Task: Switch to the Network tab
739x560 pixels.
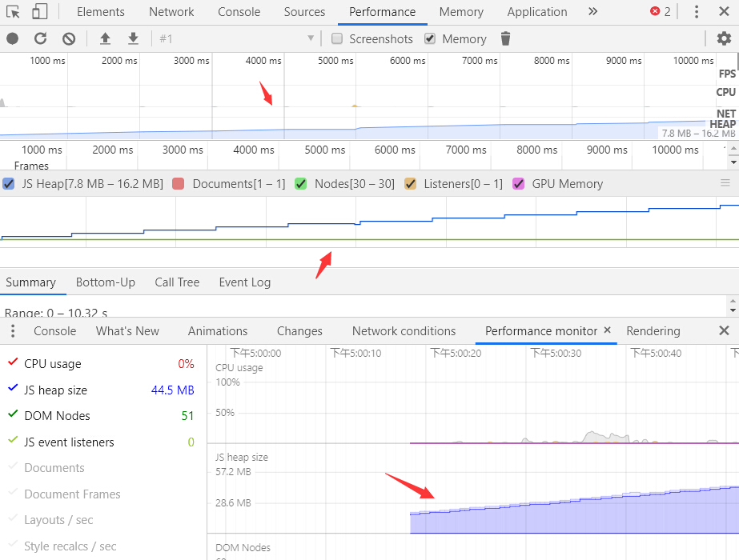Action: (x=171, y=12)
